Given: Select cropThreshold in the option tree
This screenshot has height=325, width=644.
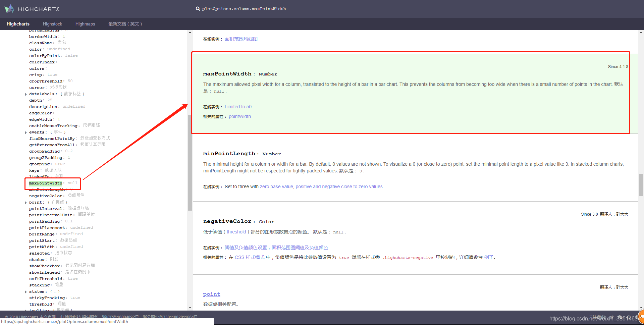Looking at the screenshot, I should click(x=46, y=81).
